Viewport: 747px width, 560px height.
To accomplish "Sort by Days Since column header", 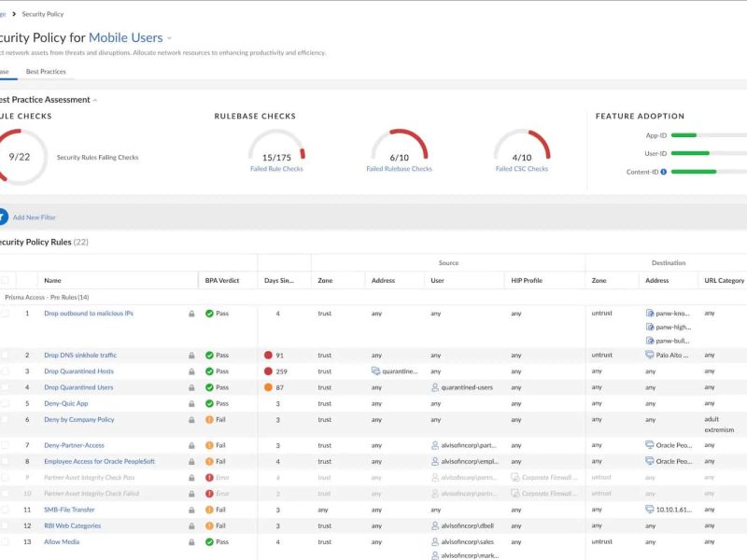I will click(x=279, y=281).
